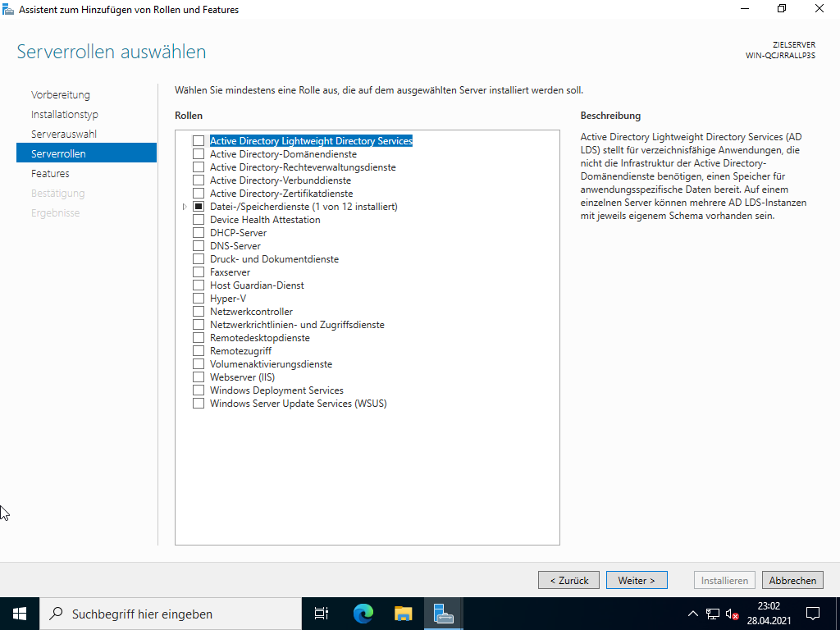Open Task View in the taskbar
840x630 pixels.
(x=322, y=613)
